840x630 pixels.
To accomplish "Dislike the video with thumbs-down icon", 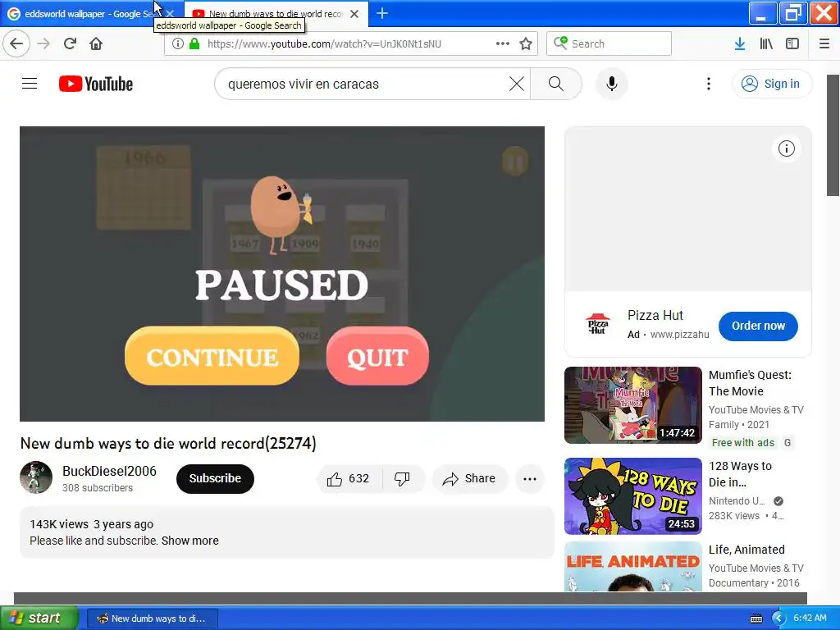I will pyautogui.click(x=402, y=478).
